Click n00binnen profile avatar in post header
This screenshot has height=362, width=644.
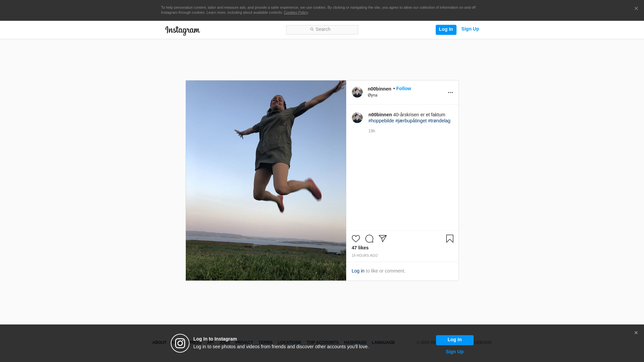[357, 92]
